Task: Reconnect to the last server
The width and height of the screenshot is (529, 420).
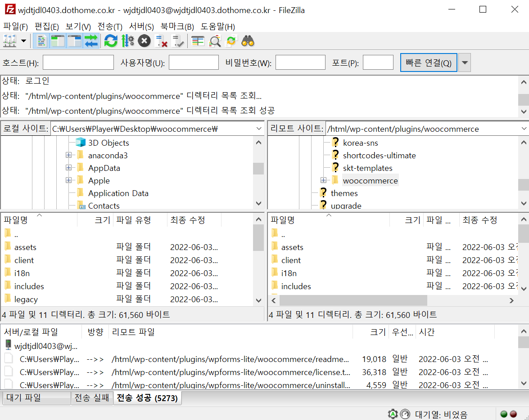Action: (177, 41)
